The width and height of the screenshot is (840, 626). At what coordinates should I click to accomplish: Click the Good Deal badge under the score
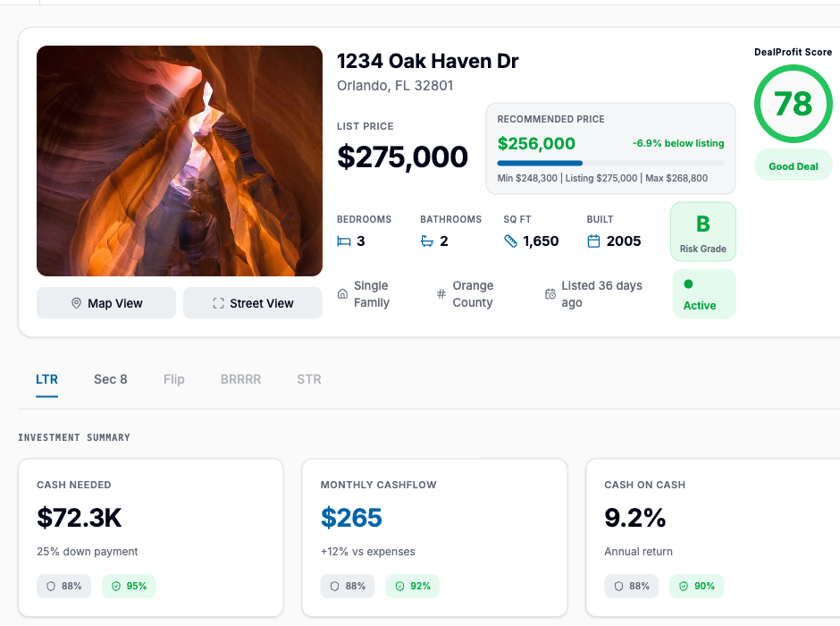point(793,165)
